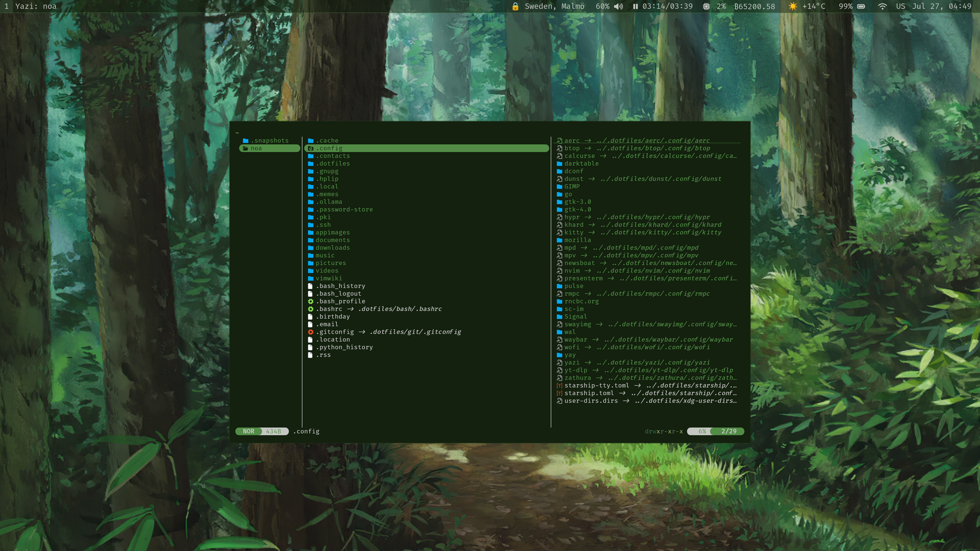
Task: Click the volume speaker icon in top bar
Action: coord(618,6)
